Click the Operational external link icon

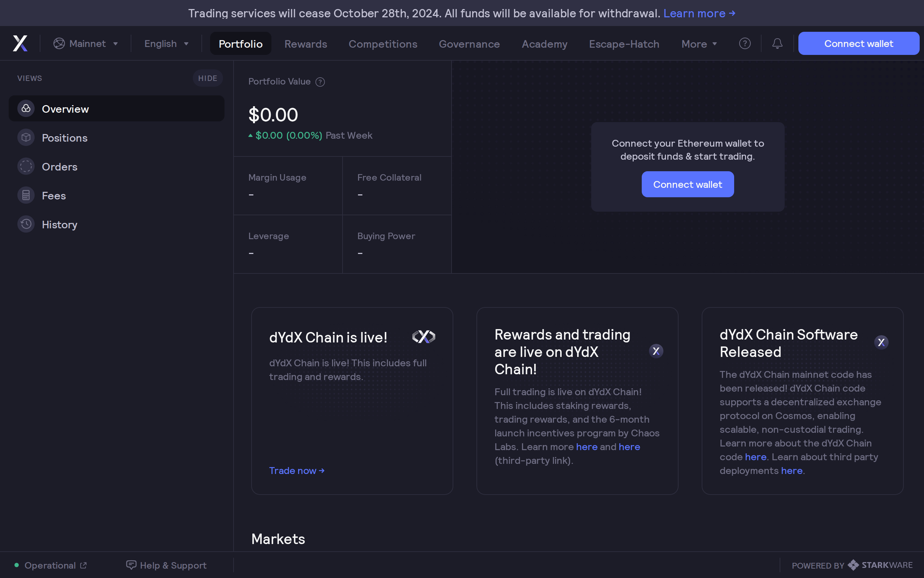point(83,565)
